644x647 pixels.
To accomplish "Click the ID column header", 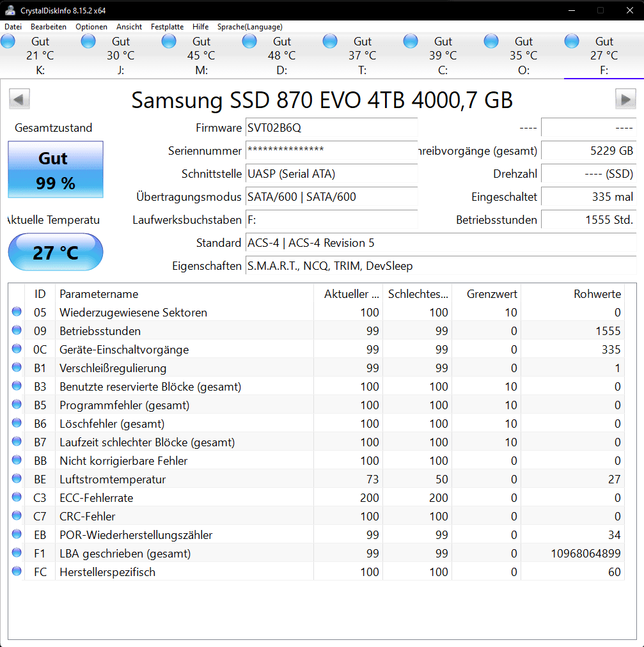I will [x=40, y=294].
